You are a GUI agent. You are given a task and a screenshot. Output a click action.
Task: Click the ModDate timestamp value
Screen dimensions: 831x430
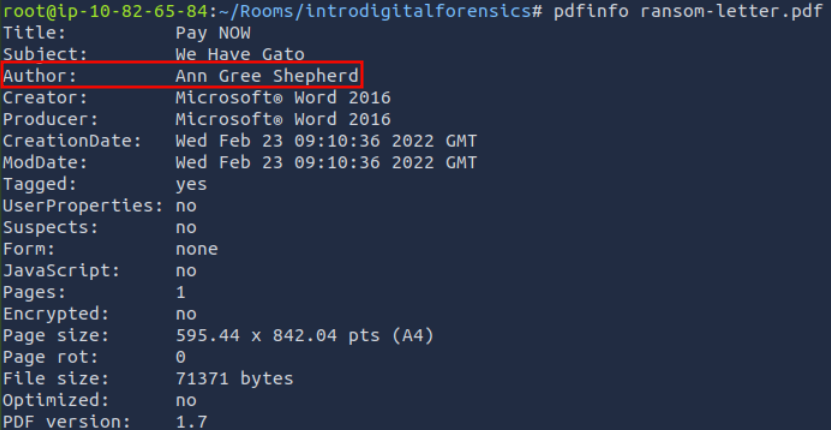coord(325,162)
